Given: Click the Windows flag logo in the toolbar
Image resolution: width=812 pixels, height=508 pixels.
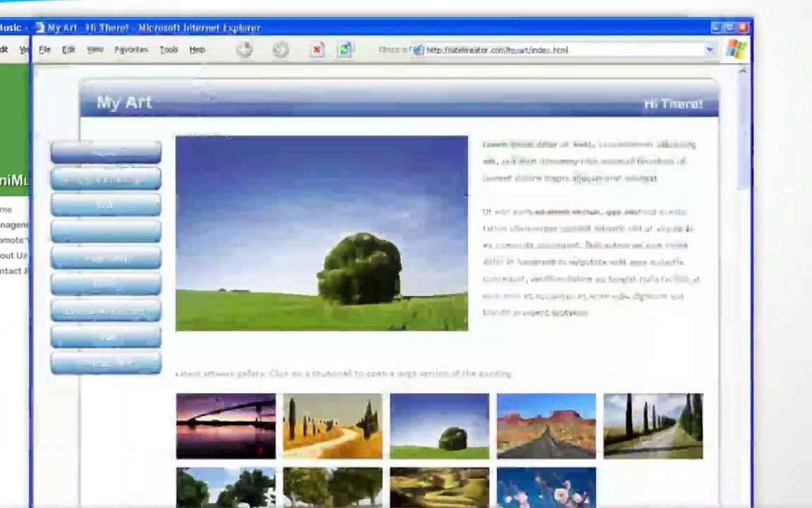Looking at the screenshot, I should [x=736, y=49].
